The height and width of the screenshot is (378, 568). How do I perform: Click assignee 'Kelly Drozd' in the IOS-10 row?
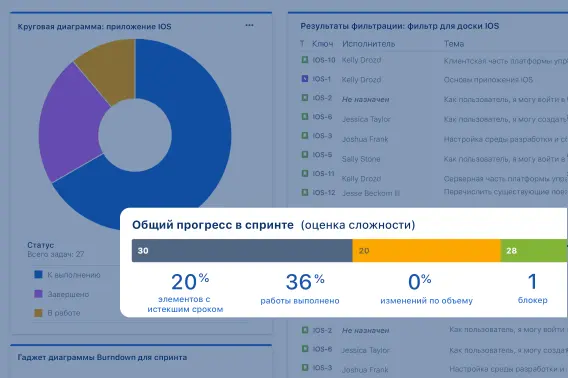point(362,60)
